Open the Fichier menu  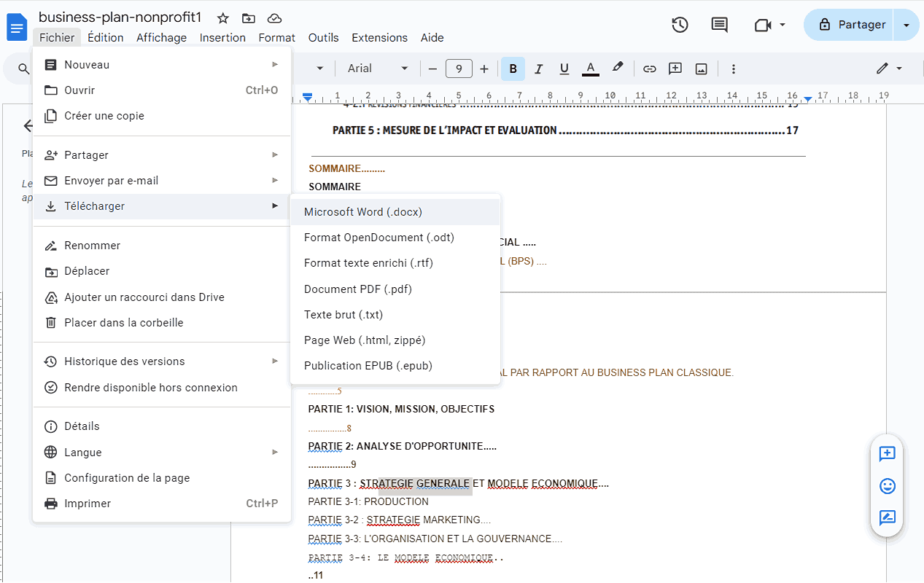point(57,38)
